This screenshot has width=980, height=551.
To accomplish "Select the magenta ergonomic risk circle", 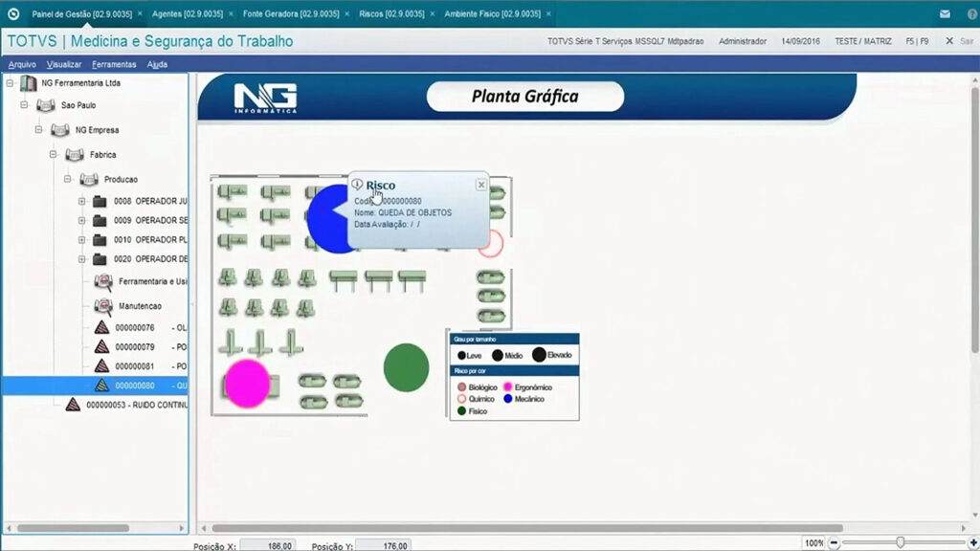I will pyautogui.click(x=248, y=384).
